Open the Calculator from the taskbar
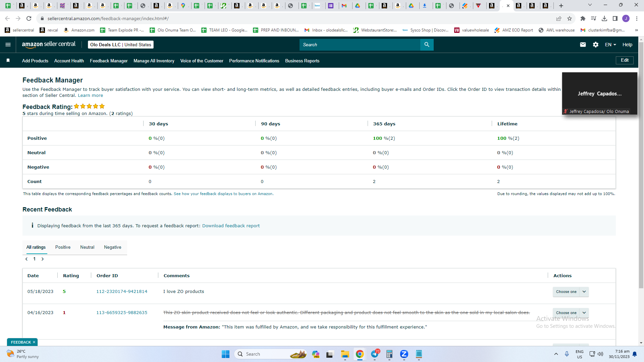The width and height of the screenshot is (644, 362). tap(389, 354)
